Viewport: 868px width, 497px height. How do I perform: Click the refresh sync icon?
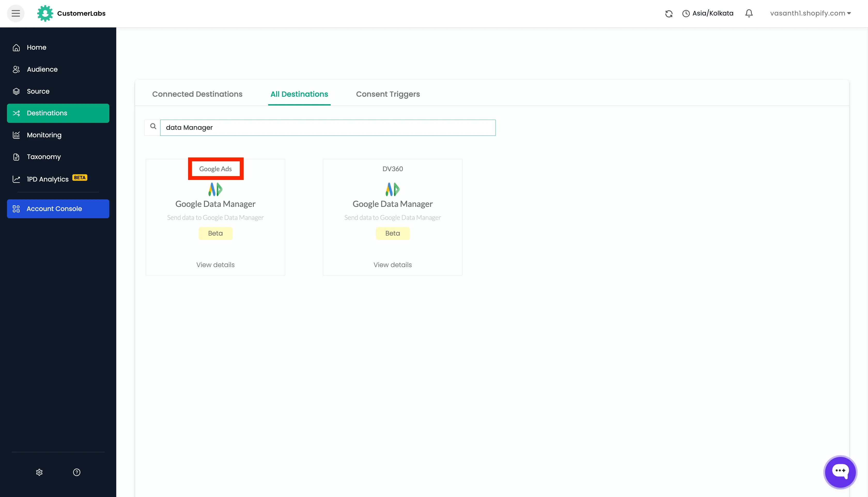[669, 14]
